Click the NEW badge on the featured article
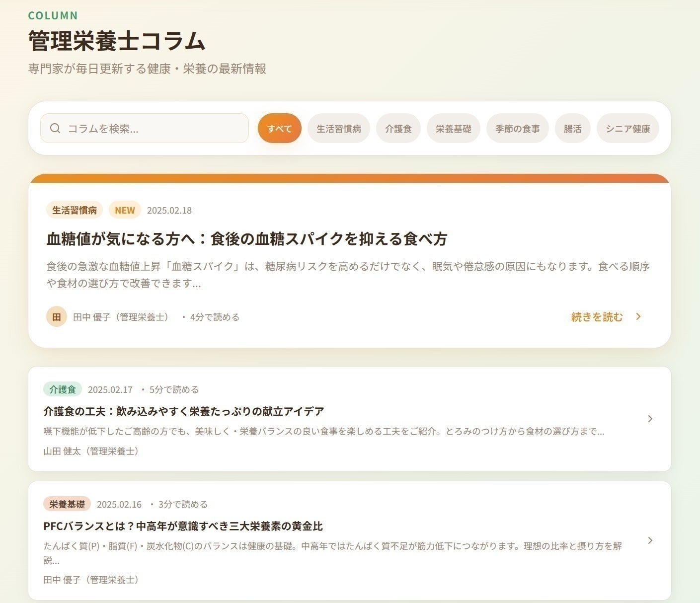The height and width of the screenshot is (603, 700). coord(124,210)
